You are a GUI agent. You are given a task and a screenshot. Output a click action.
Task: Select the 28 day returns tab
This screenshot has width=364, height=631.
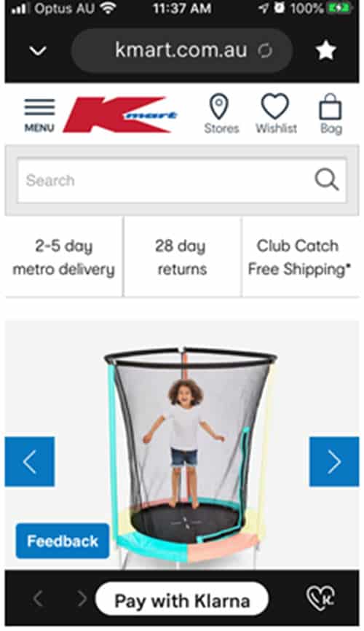(182, 257)
